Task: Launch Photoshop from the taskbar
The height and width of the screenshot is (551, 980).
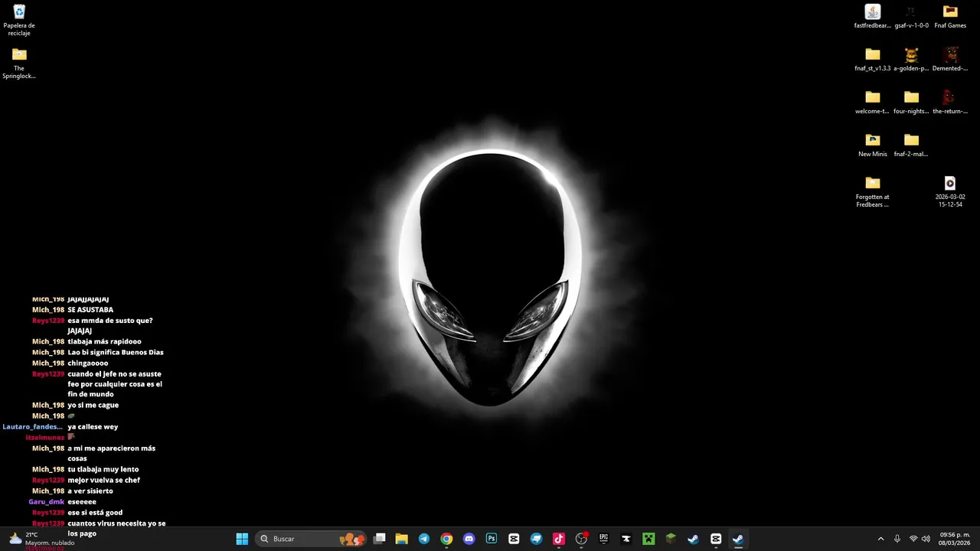Action: pos(492,539)
